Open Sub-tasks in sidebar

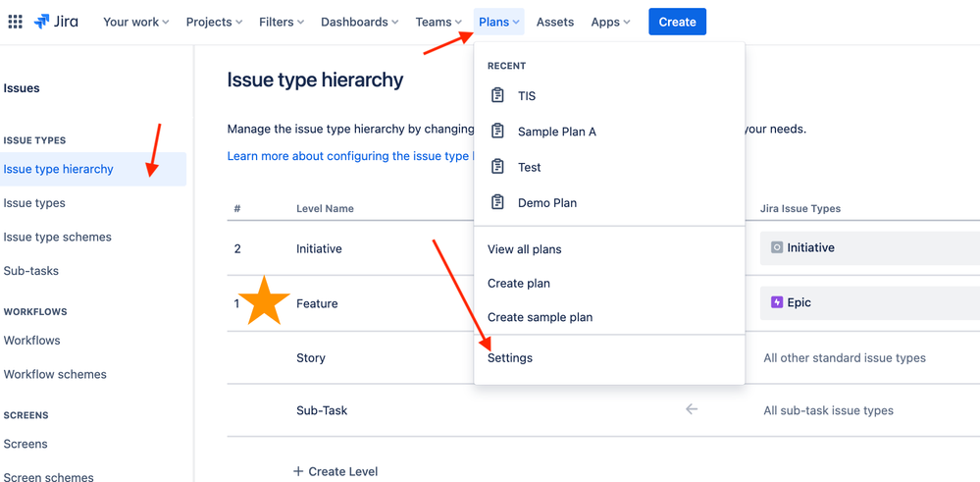coord(31,271)
